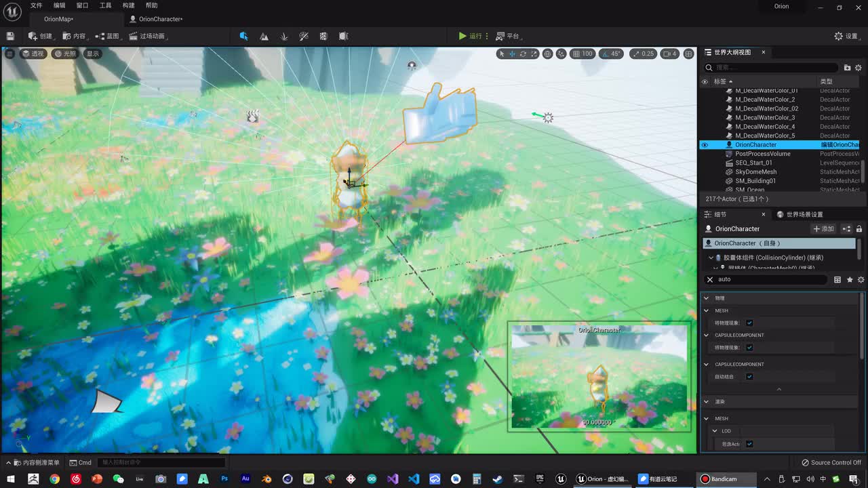Choose the Rotate gizmo tool
Viewport: 868px width, 488px height.
pyautogui.click(x=523, y=54)
